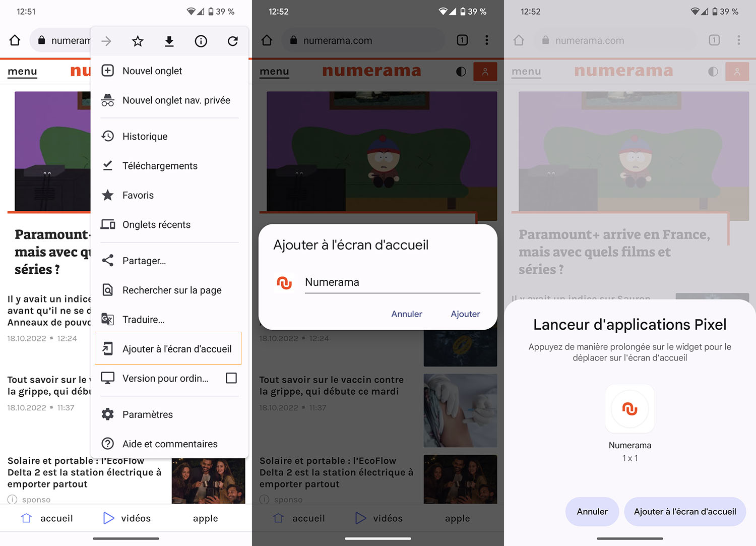Open EcoFlow Delta 2 headline in middle screen

(337, 472)
